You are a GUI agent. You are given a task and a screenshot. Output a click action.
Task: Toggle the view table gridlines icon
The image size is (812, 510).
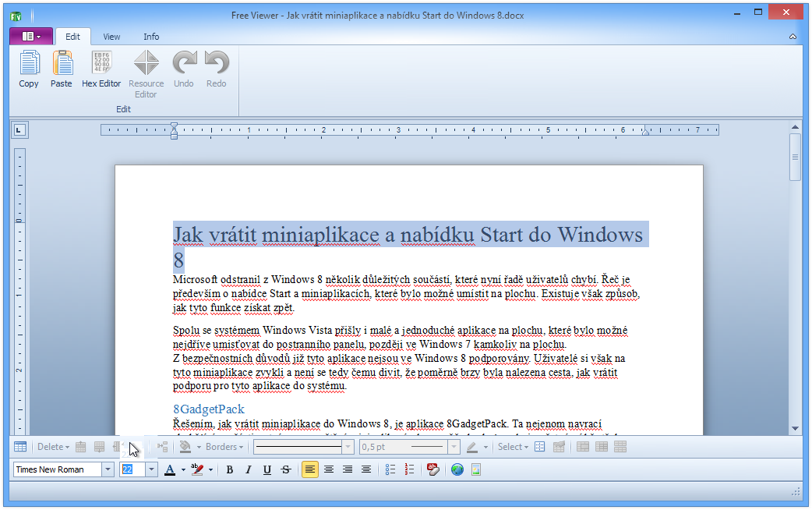coord(540,447)
